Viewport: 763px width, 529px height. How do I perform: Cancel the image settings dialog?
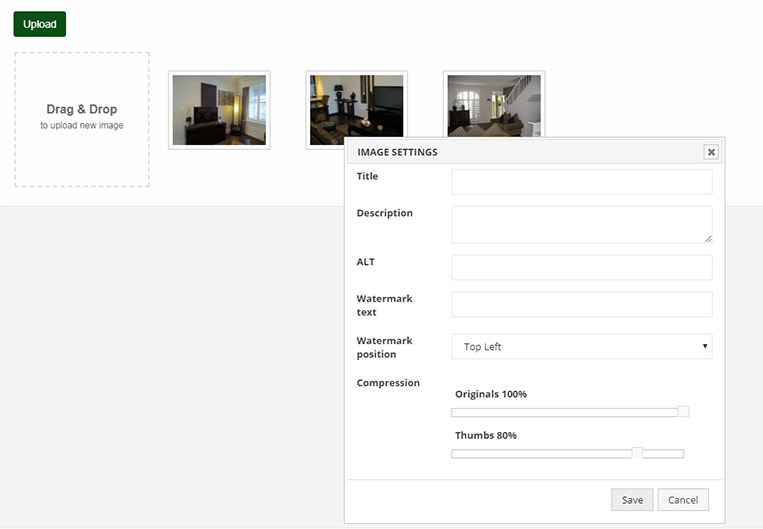click(x=683, y=500)
